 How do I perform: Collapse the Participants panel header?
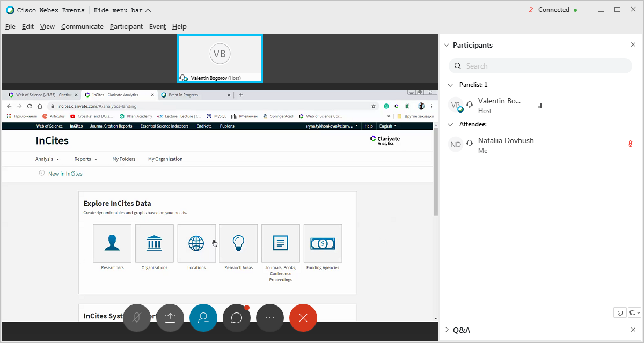tap(447, 45)
